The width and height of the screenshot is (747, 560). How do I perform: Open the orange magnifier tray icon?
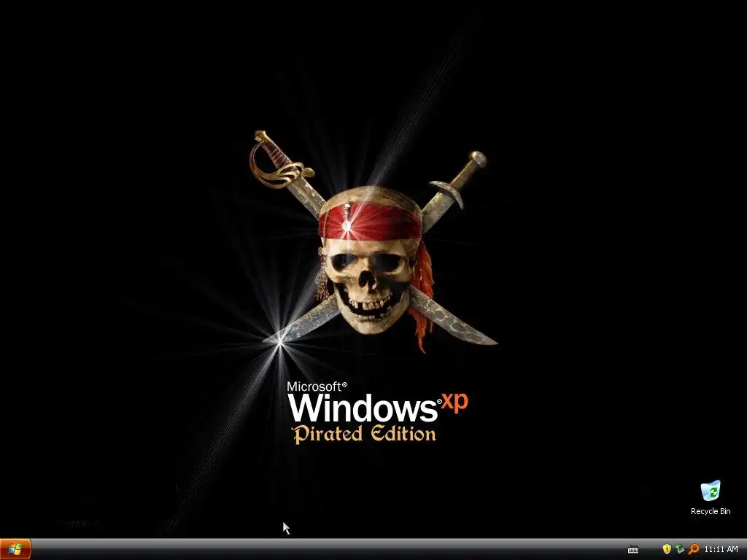pos(694,549)
